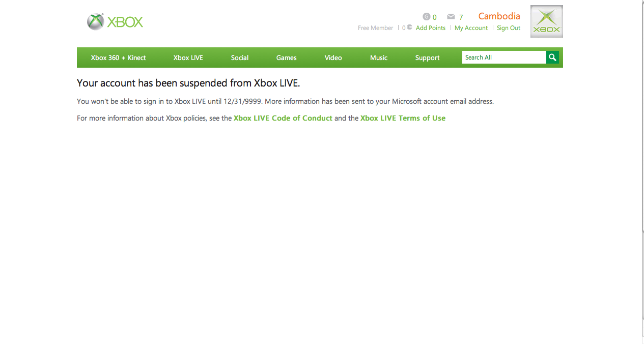Open the Support menu
Screen dimensions: 644x344
coord(427,58)
